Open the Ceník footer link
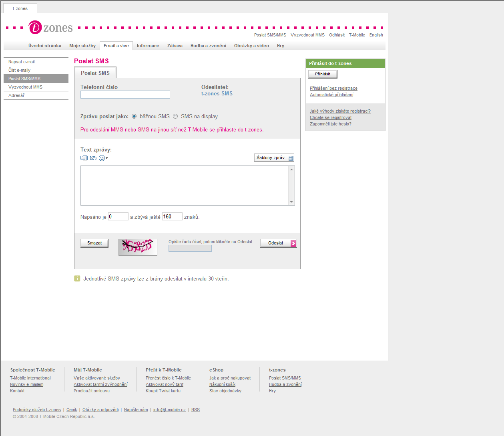The height and width of the screenshot is (436, 504). [x=72, y=410]
